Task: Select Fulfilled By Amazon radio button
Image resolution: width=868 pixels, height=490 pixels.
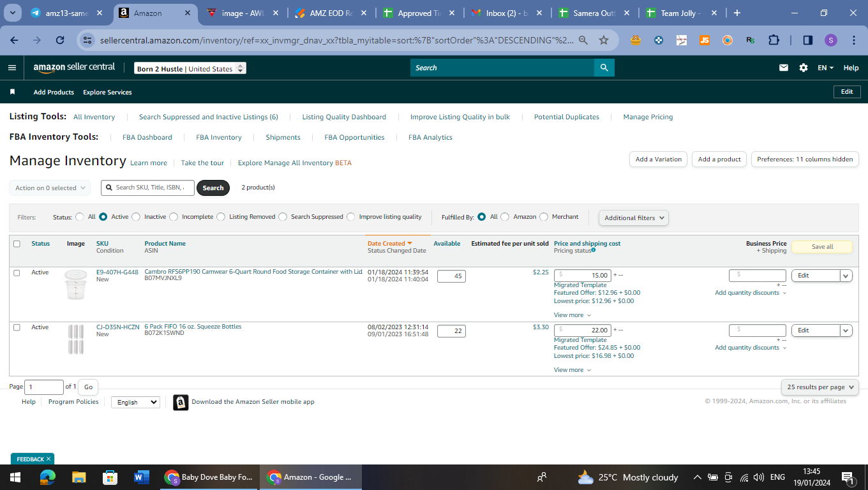Action: (x=505, y=217)
